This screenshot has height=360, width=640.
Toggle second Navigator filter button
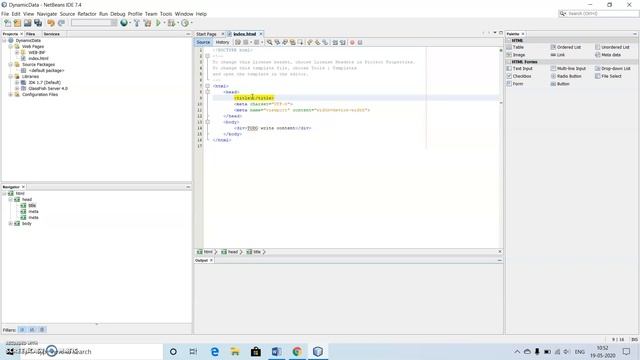coord(32,329)
